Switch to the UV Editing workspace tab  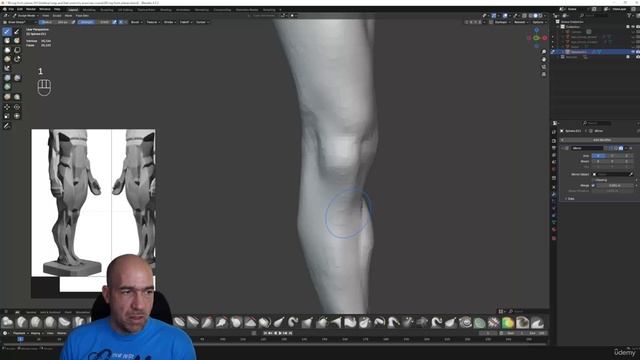[125, 9]
